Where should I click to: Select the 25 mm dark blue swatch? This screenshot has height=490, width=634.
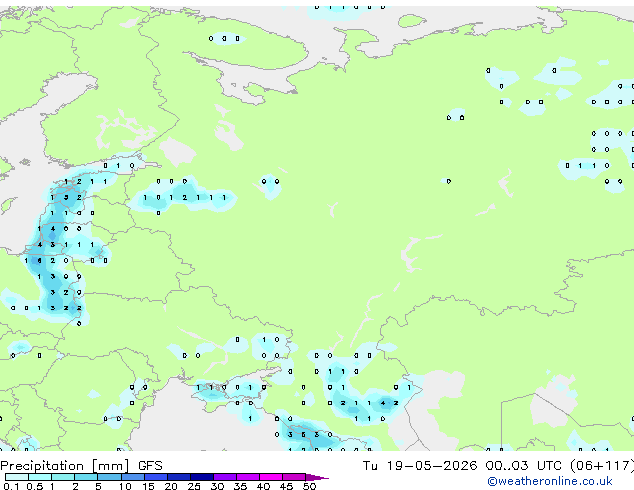(x=202, y=477)
